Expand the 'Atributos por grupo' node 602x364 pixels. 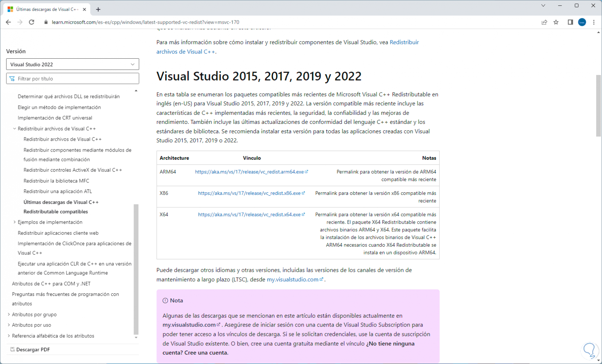pyautogui.click(x=9, y=314)
